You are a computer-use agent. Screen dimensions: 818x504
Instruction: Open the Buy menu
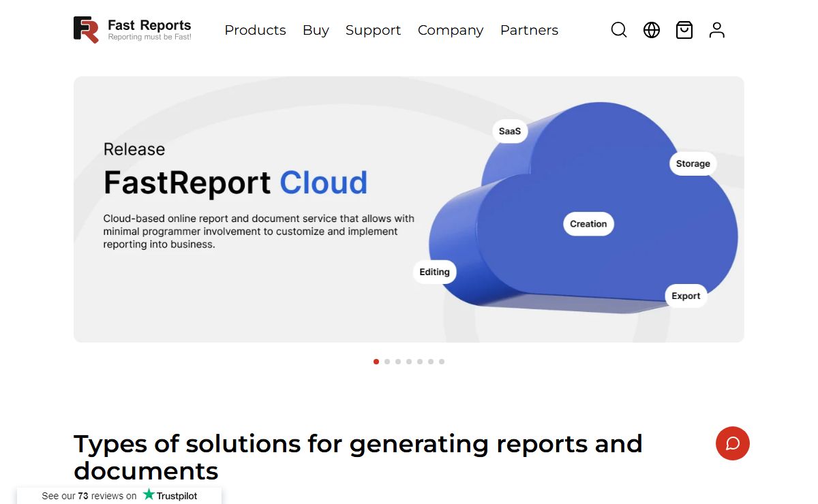[x=316, y=30]
